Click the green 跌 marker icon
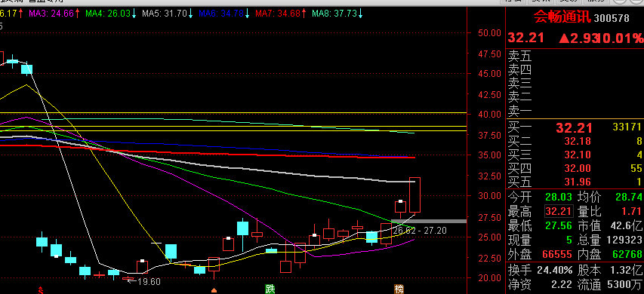The height and width of the screenshot is (294, 644). 270,289
